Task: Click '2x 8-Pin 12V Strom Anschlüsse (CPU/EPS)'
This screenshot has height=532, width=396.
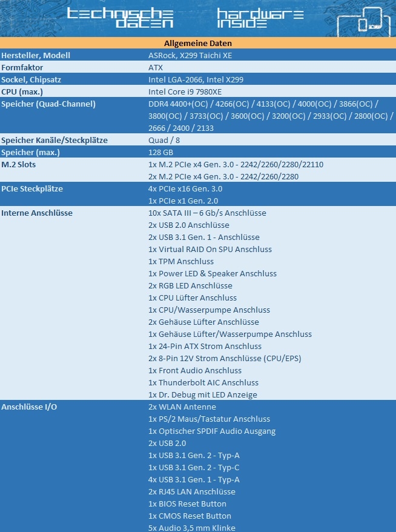Action: [225, 359]
